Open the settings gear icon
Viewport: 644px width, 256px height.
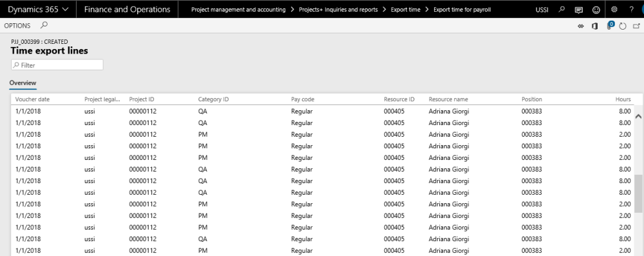pos(614,9)
